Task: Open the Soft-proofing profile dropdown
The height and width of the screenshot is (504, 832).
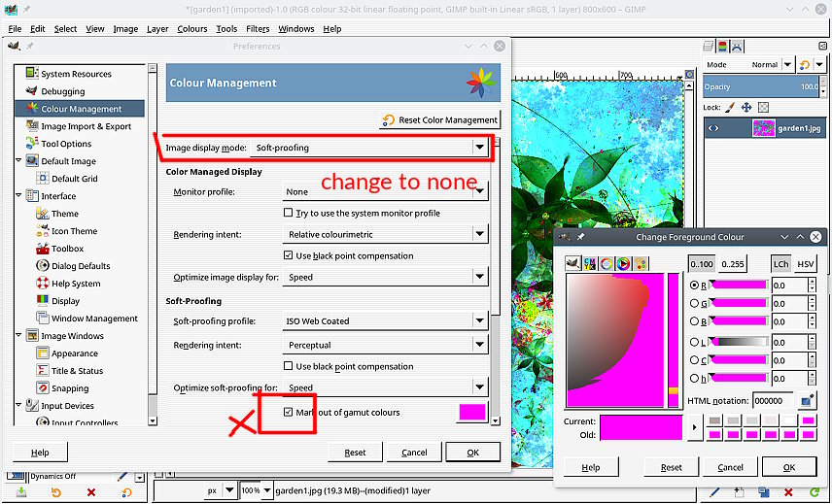Action: coord(385,320)
